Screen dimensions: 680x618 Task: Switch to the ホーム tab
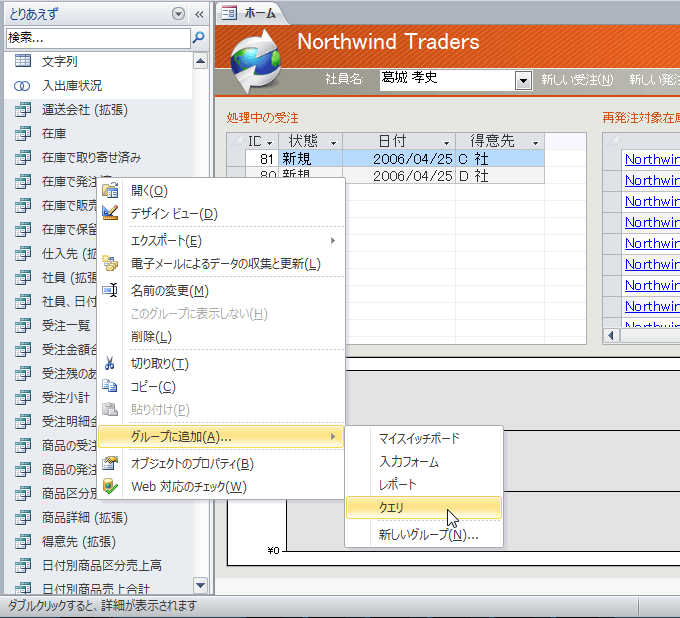click(x=252, y=13)
